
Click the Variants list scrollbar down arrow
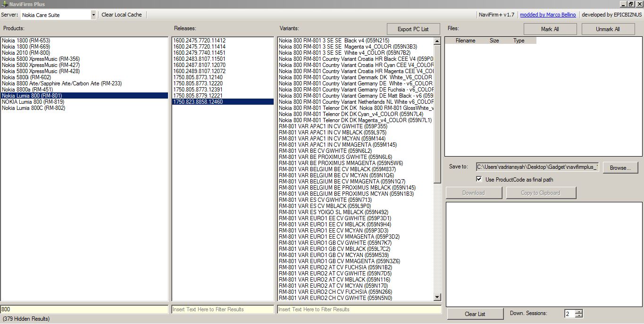click(436, 297)
